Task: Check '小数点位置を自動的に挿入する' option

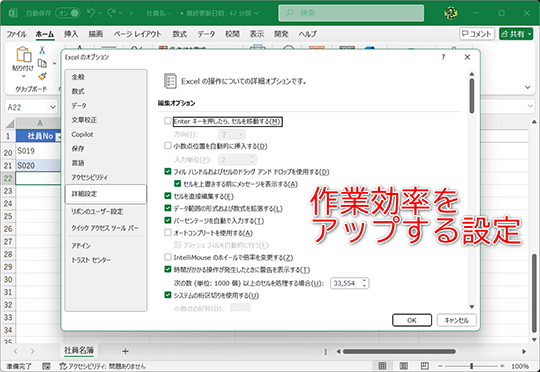Action: [168, 146]
